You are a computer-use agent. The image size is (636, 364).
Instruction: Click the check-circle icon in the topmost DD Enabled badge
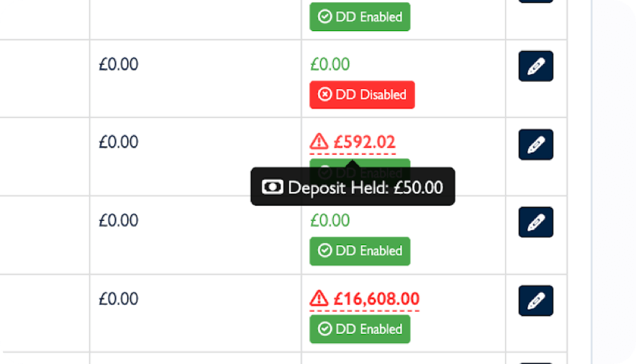(x=325, y=17)
